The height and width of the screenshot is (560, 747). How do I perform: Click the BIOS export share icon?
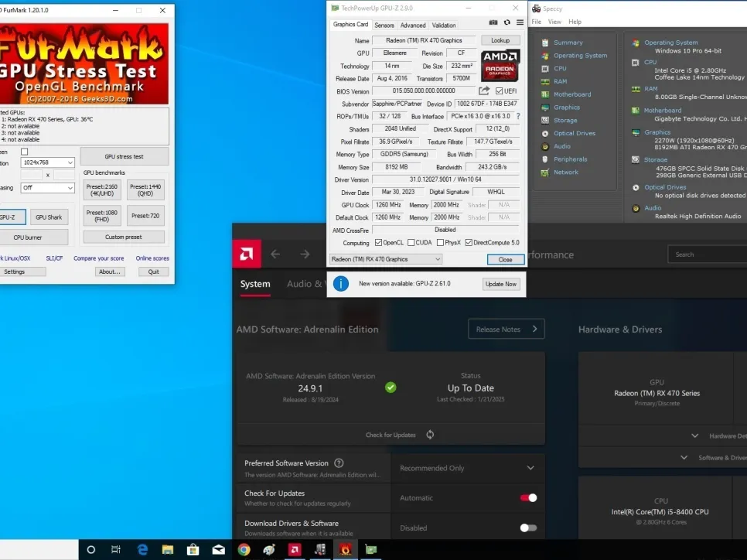484,90
